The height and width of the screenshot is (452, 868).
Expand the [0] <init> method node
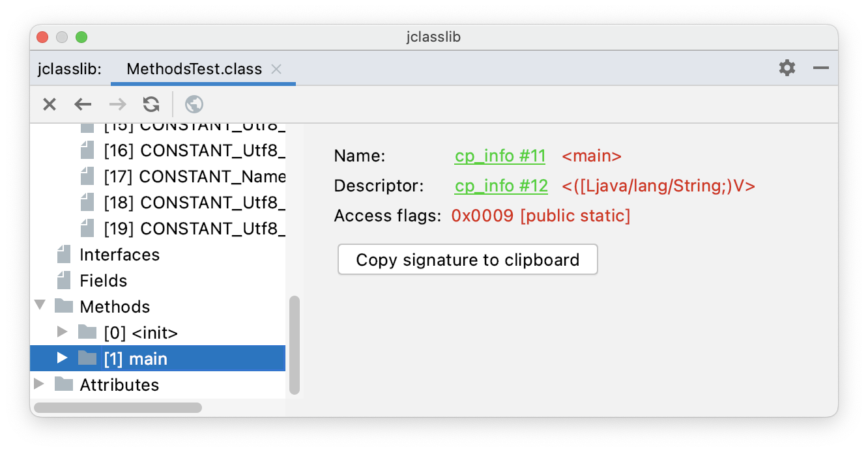tap(63, 332)
